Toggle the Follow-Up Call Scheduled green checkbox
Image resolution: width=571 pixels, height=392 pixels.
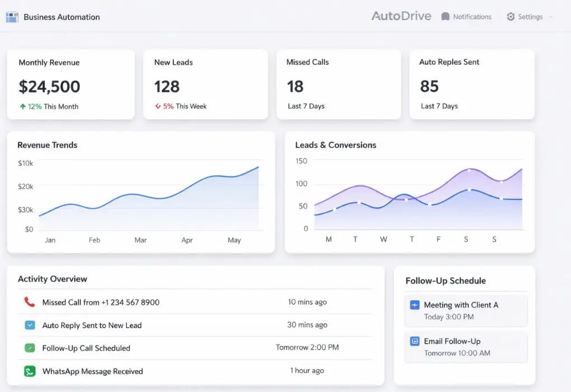30,348
